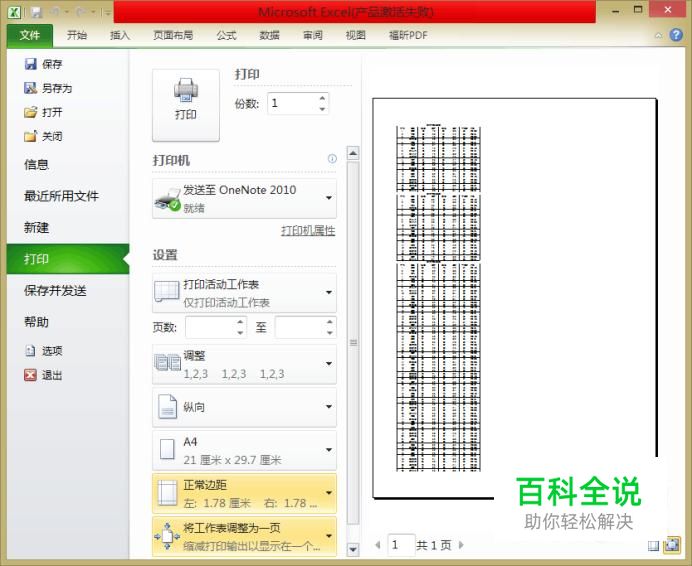This screenshot has height=566, width=692.
Task: Open the Normal Margins (正常边距) dropdown
Action: click(x=244, y=493)
